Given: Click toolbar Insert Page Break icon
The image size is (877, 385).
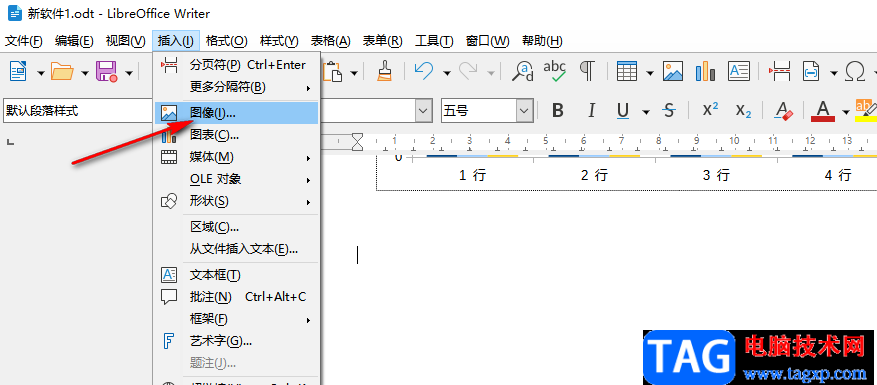Looking at the screenshot, I should [x=779, y=72].
